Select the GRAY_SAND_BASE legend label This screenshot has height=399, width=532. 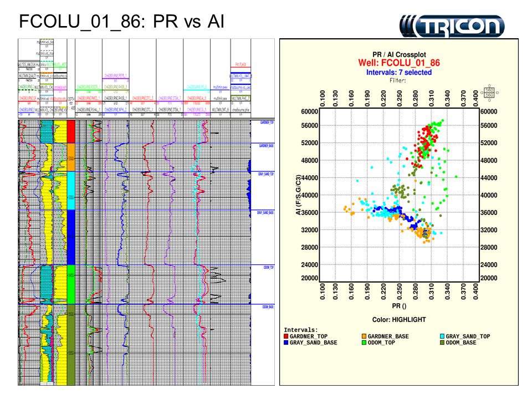tap(314, 342)
